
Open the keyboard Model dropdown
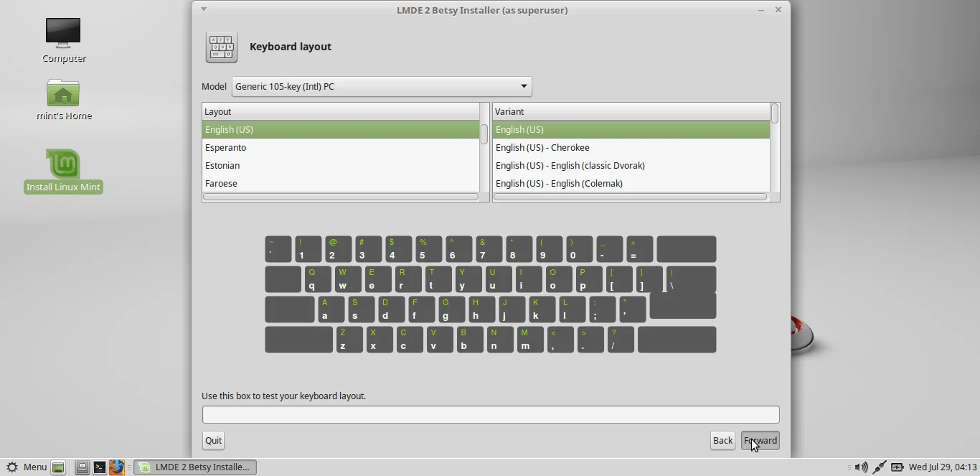pyautogui.click(x=380, y=86)
